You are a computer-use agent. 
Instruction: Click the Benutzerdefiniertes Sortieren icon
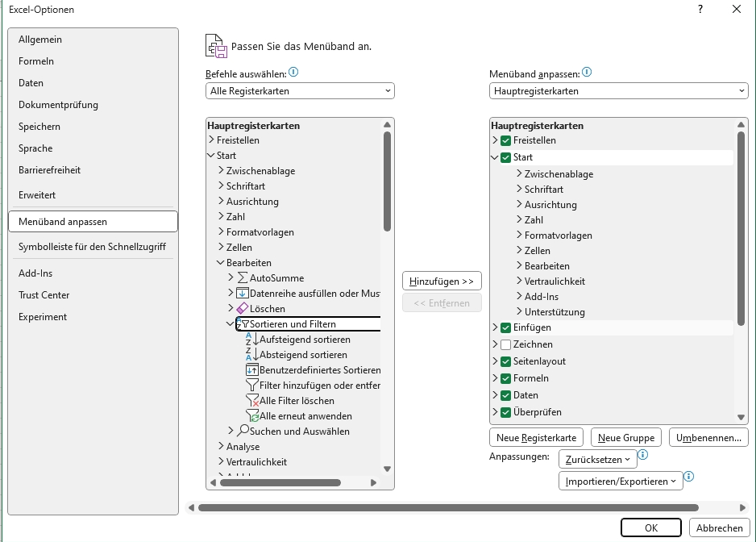[252, 370]
